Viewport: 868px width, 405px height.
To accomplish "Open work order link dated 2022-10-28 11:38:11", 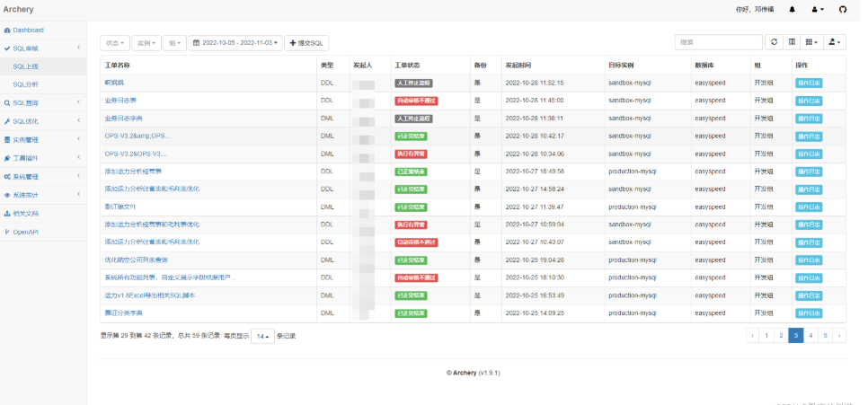I will click(124, 119).
